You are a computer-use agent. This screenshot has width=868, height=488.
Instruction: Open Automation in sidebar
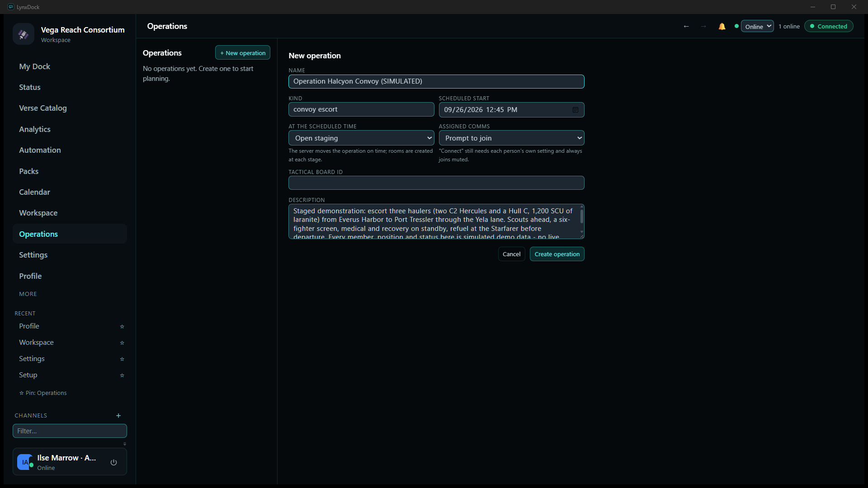[70, 150]
